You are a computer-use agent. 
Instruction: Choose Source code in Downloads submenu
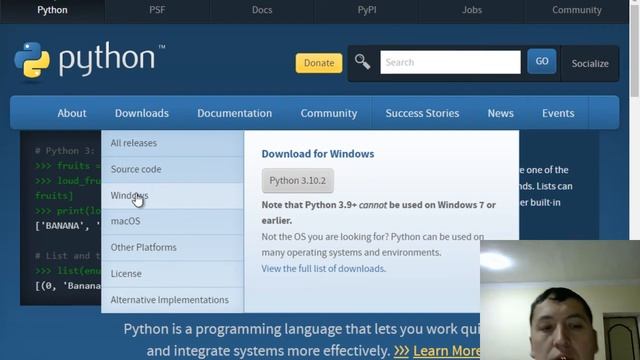[172, 169]
